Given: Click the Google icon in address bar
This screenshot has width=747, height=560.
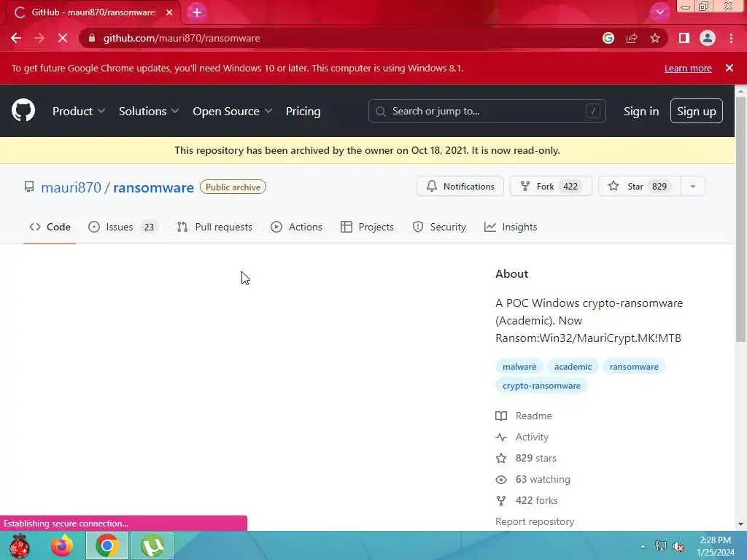Looking at the screenshot, I should click(608, 38).
